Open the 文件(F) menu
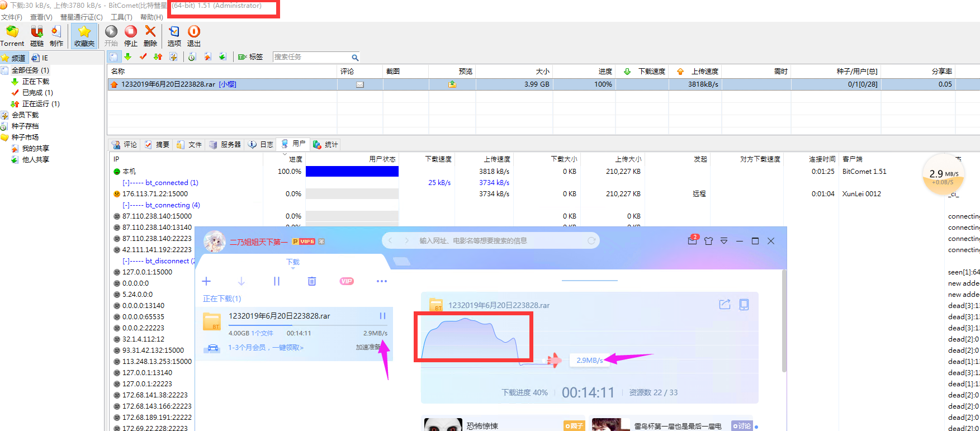Viewport: 980px width, 431px height. tap(12, 17)
